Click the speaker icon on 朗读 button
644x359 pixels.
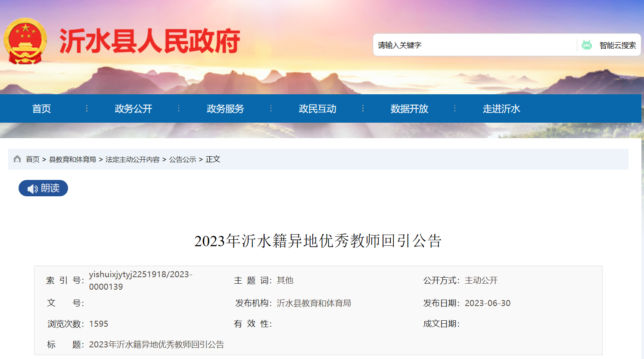point(32,189)
